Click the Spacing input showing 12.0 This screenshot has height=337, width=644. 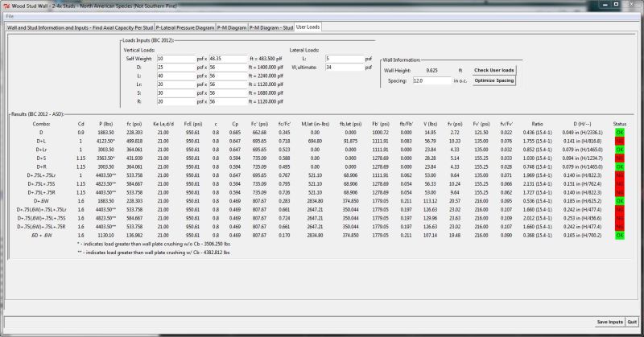point(431,81)
